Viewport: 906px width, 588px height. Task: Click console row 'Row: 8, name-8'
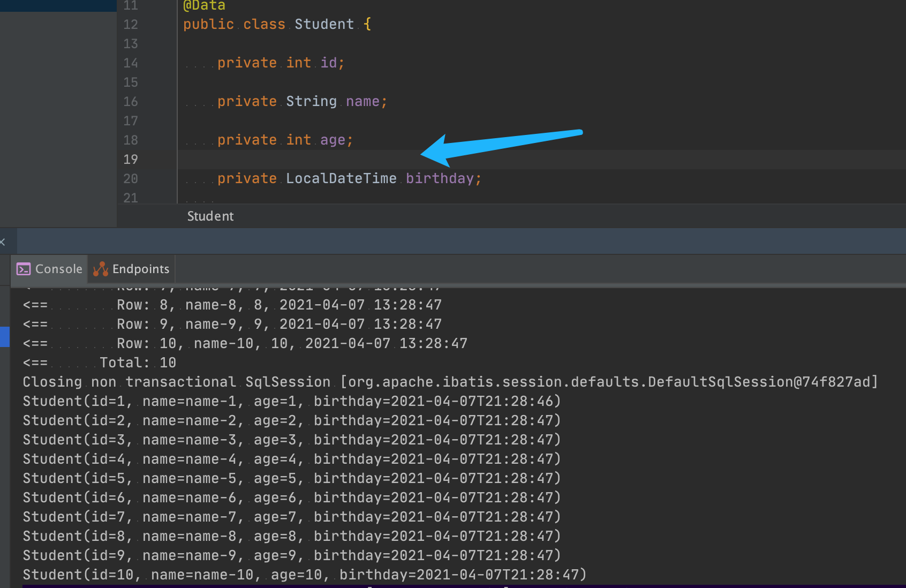tap(232, 305)
